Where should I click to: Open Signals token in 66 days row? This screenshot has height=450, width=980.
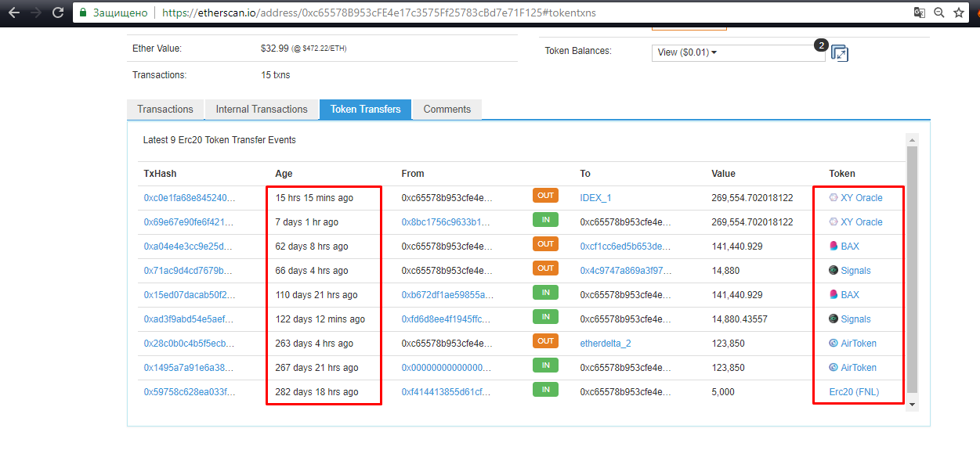click(x=855, y=271)
